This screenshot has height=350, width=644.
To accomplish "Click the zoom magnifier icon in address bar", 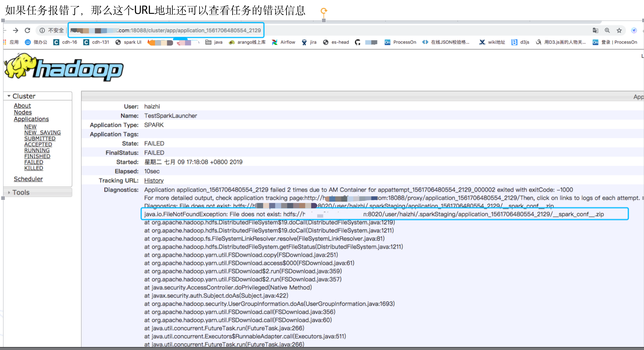I will [607, 30].
